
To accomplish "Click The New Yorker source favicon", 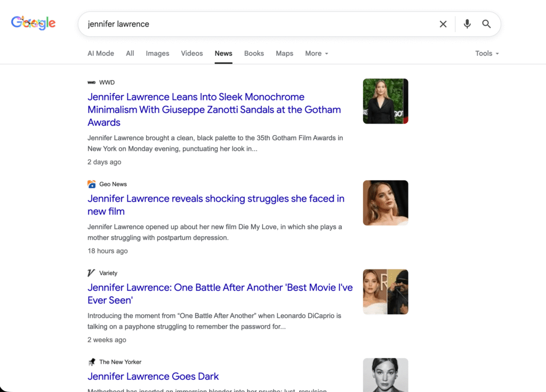I will click(x=91, y=362).
